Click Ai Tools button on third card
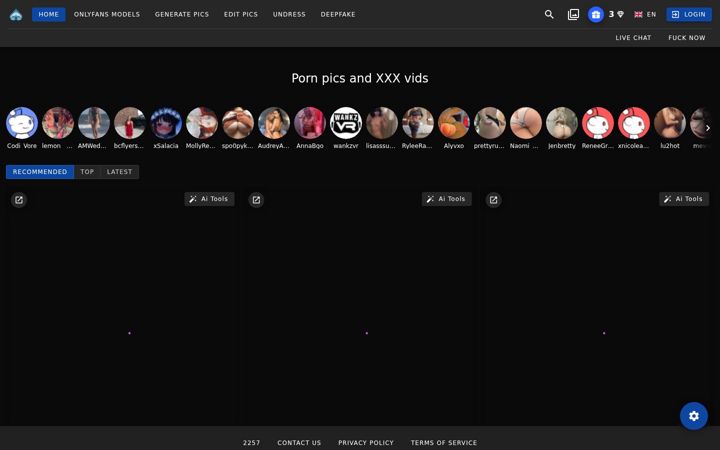Screen dimensions: 720x450 (684, 199)
